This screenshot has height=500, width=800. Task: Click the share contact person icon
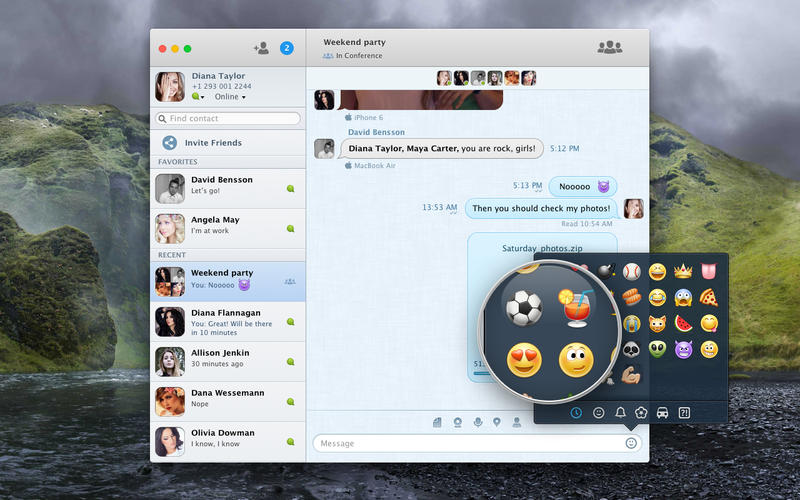517,422
